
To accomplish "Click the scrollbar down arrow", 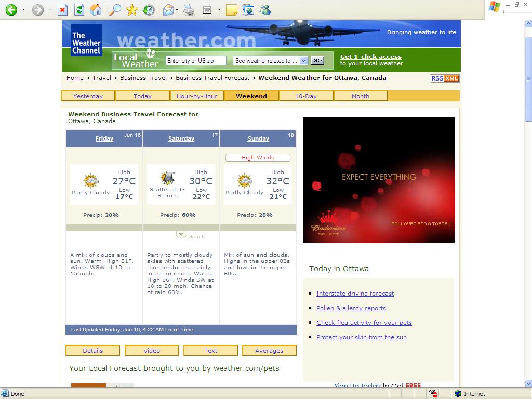I will point(528,383).
